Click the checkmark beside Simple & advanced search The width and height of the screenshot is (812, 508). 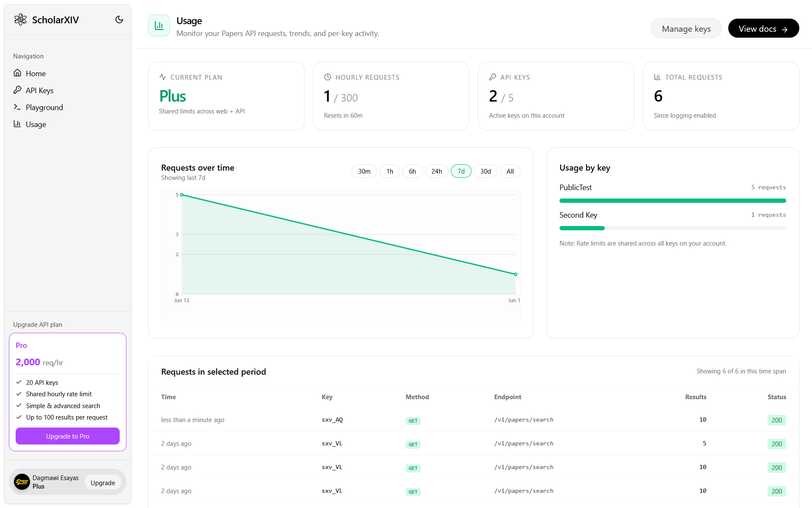click(19, 406)
